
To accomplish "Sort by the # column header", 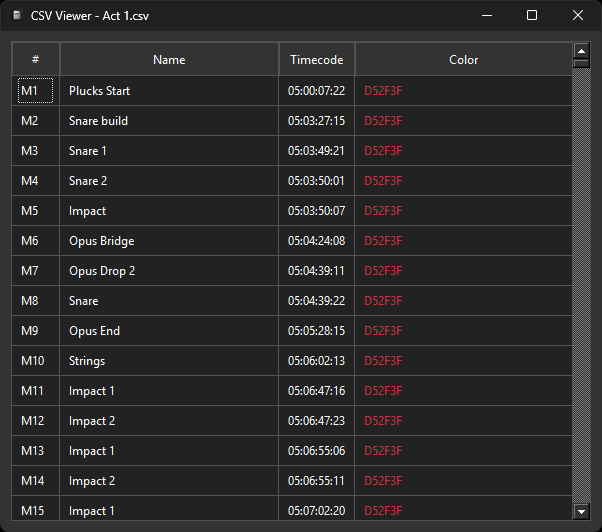I will click(x=36, y=59).
